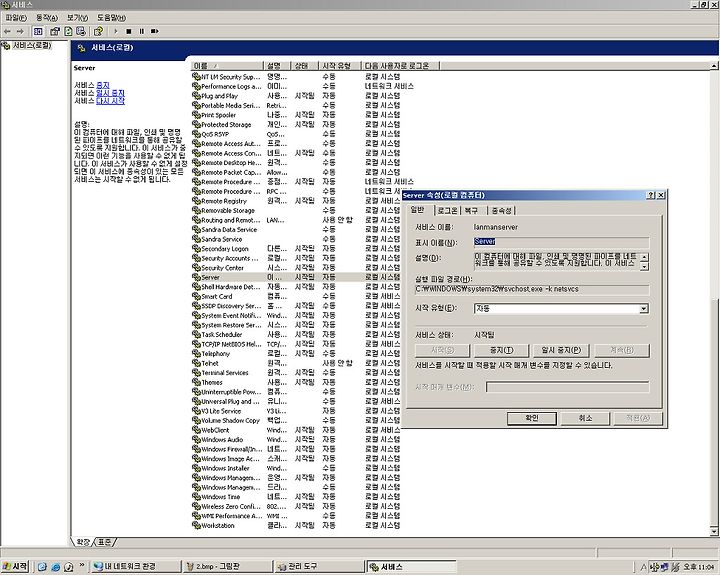Image resolution: width=720 pixels, height=575 pixels.
Task: Click the 일시 중지(P) button in dialog
Action: coord(561,350)
